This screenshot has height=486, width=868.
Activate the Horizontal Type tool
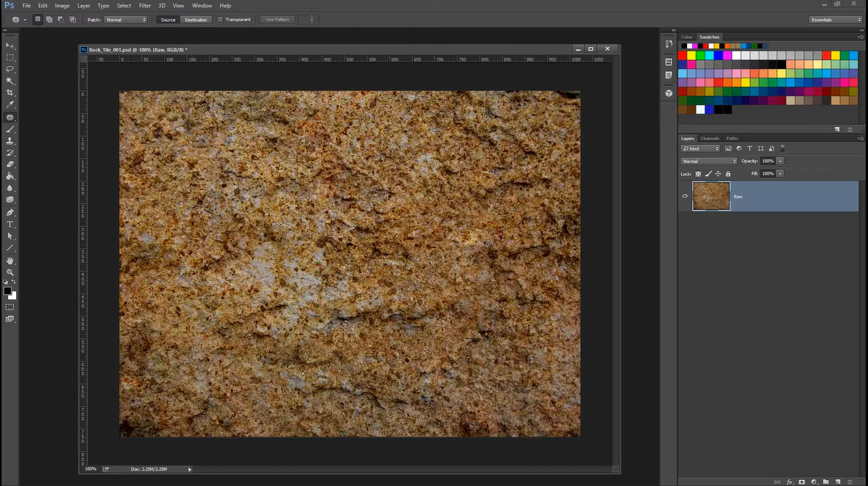click(10, 223)
